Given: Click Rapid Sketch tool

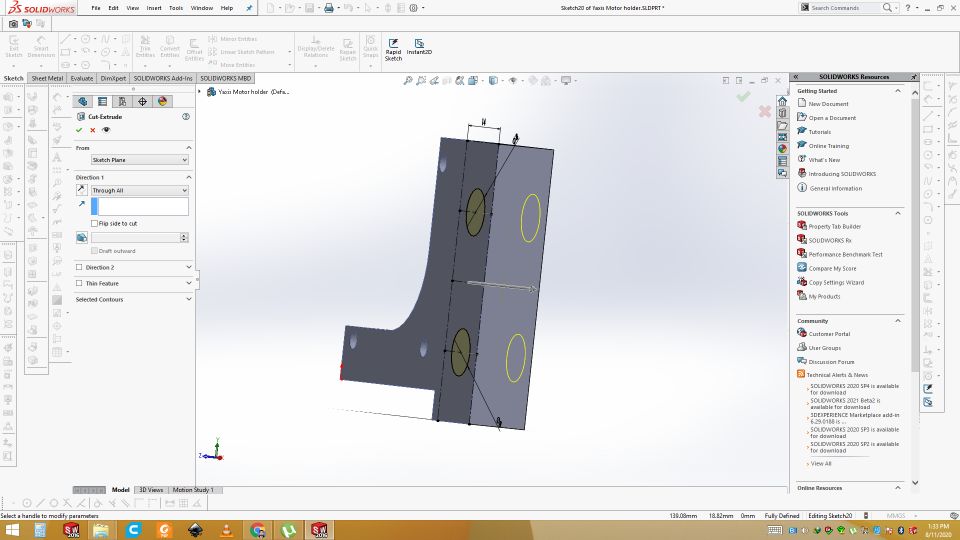Looking at the screenshot, I should click(393, 50).
